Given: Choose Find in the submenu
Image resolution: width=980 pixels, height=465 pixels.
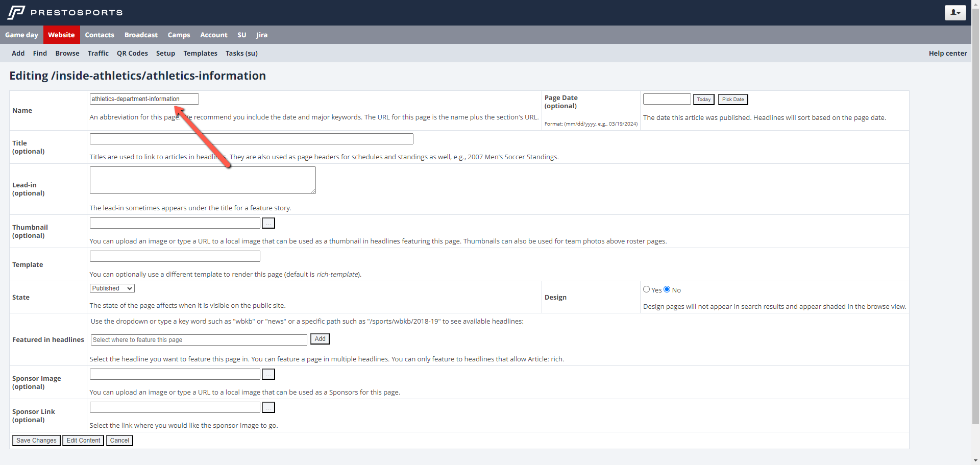Looking at the screenshot, I should click(x=40, y=53).
